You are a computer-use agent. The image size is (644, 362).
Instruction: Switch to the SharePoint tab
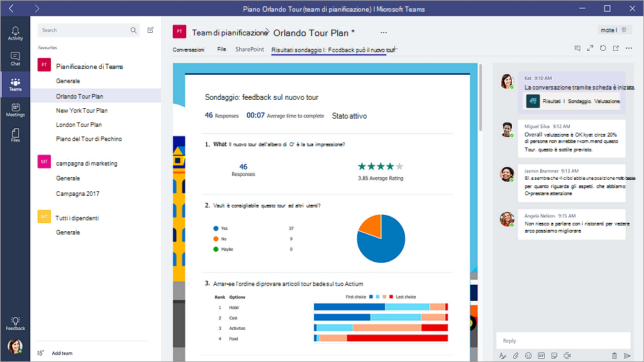(249, 49)
